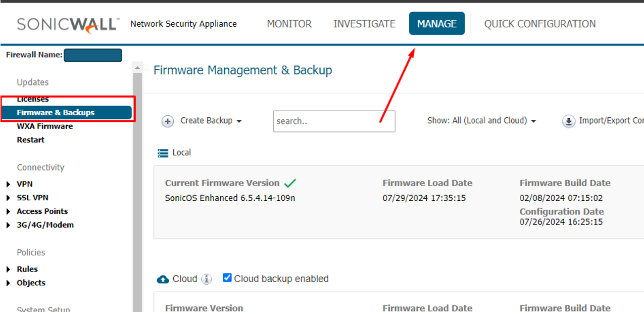Switch to the MONITOR tab

[289, 24]
